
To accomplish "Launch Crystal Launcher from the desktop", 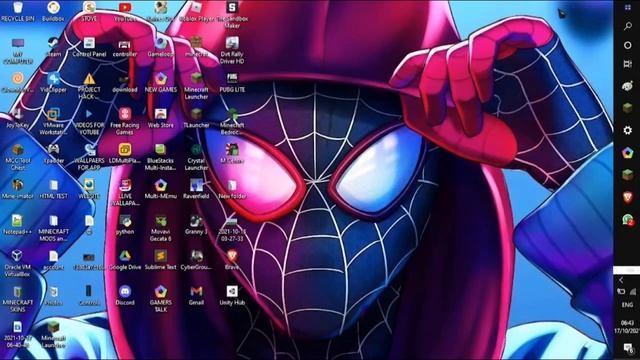I will (x=196, y=157).
